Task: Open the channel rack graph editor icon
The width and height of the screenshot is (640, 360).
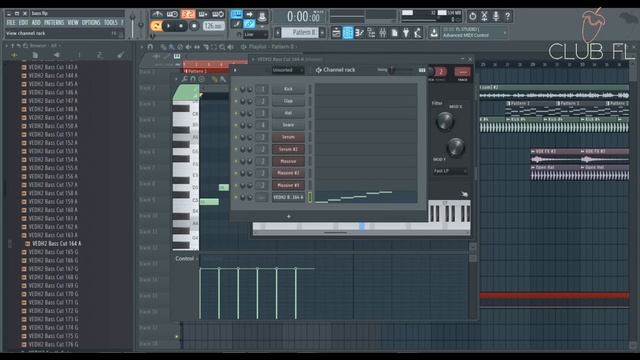Action: click(422, 70)
